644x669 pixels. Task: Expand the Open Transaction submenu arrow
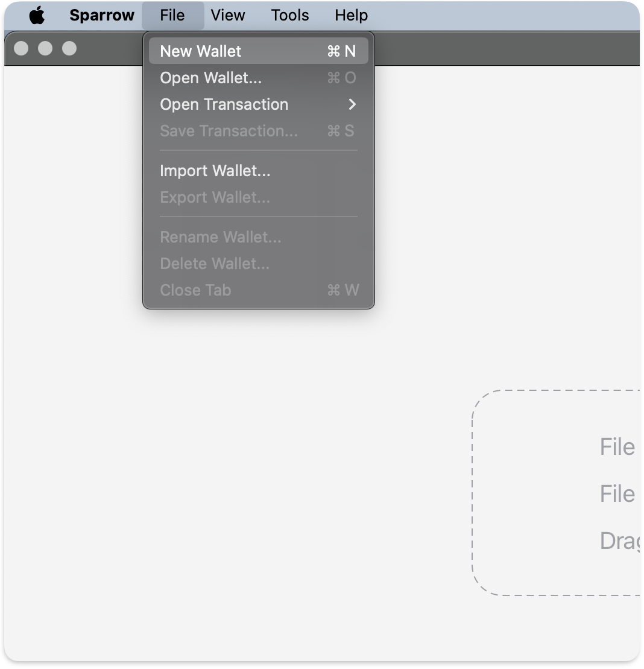[x=352, y=104]
